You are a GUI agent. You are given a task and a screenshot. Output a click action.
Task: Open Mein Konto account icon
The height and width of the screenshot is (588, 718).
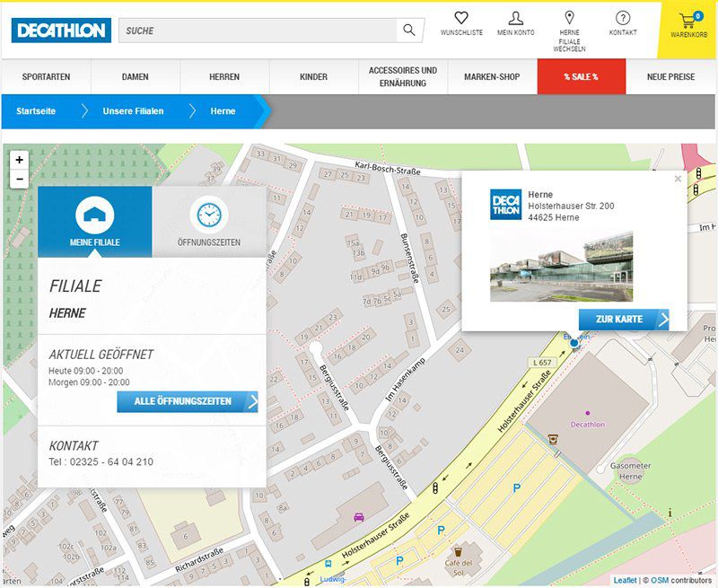pos(515,18)
